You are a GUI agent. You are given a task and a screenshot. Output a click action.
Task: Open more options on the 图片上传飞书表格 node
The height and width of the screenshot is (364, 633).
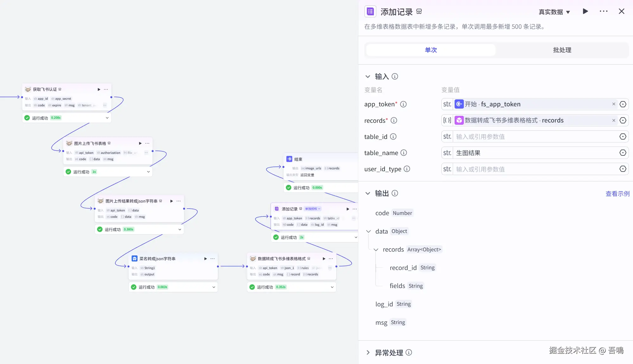(x=147, y=143)
